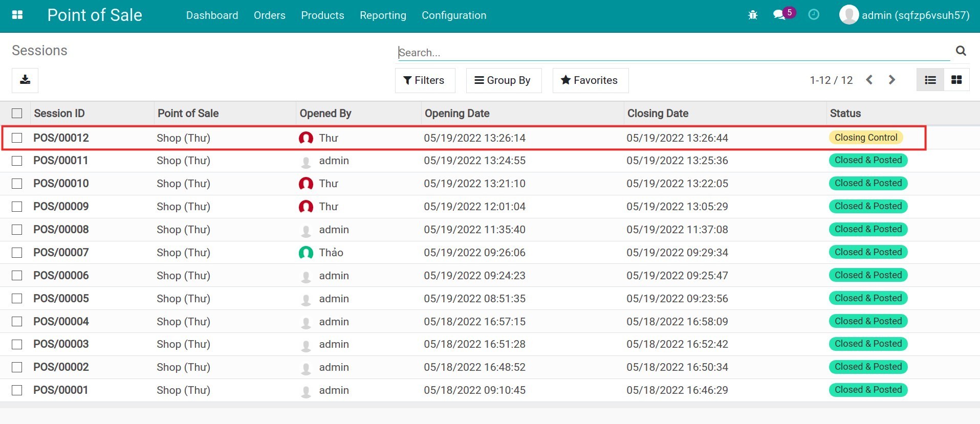Image resolution: width=980 pixels, height=424 pixels.
Task: Focus the Search input field
Action: (673, 52)
